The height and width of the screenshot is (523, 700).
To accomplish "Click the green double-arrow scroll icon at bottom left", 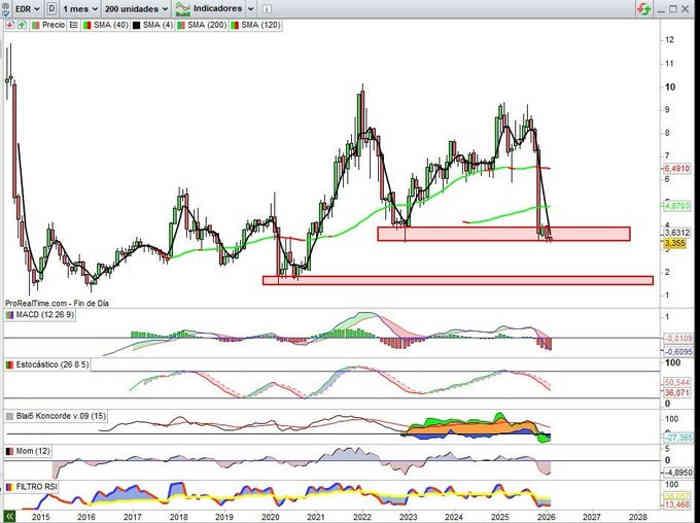I will pos(9,516).
